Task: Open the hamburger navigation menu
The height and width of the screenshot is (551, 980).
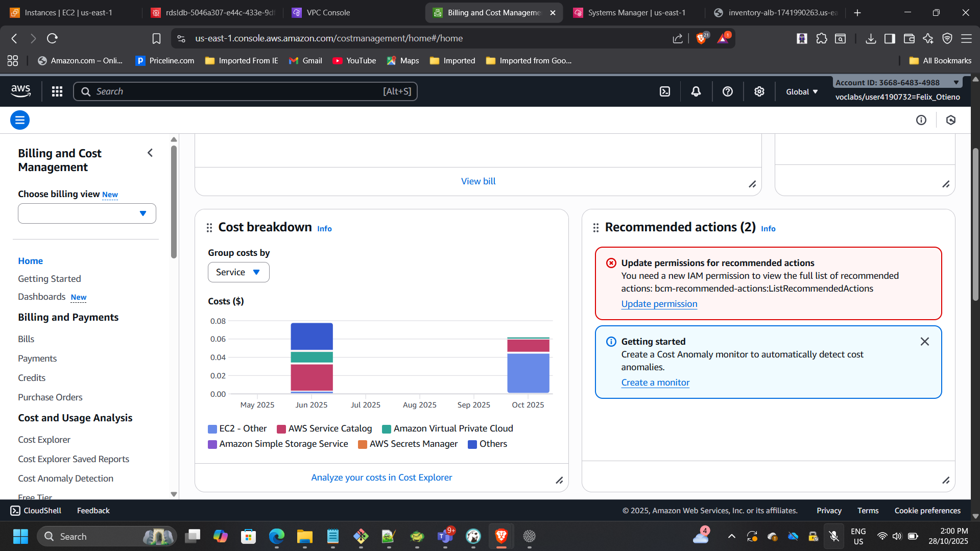Action: tap(19, 120)
